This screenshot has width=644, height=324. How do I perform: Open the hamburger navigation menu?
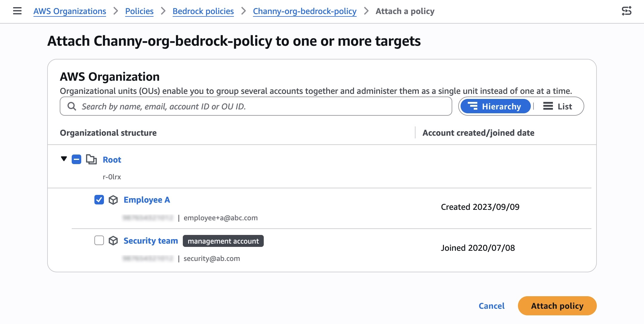17,11
